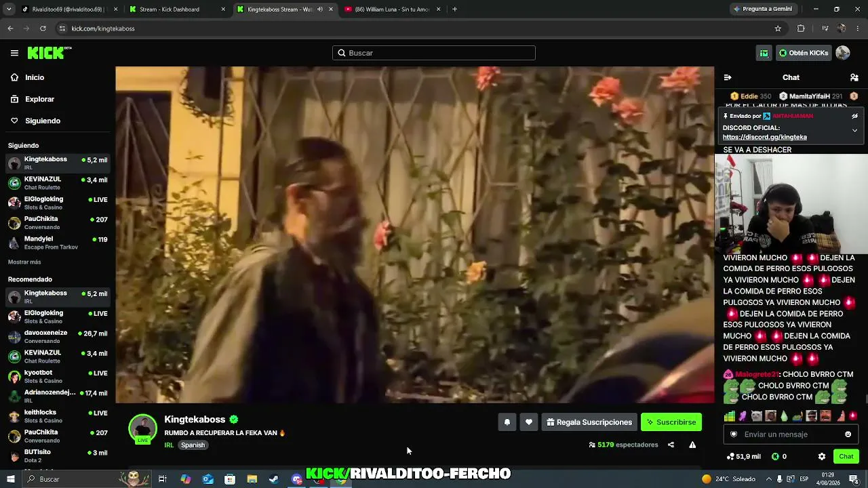Focus the Kick Buscar search box
868x488 pixels.
click(434, 53)
